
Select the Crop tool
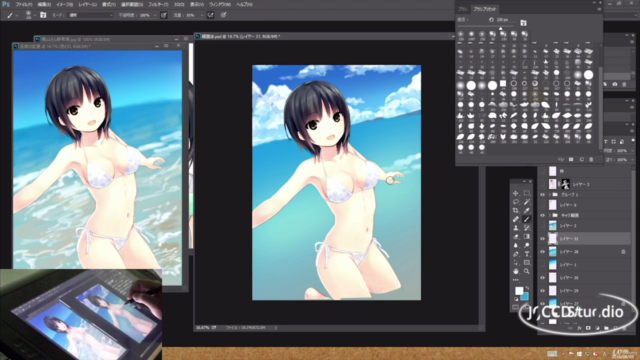tap(516, 211)
